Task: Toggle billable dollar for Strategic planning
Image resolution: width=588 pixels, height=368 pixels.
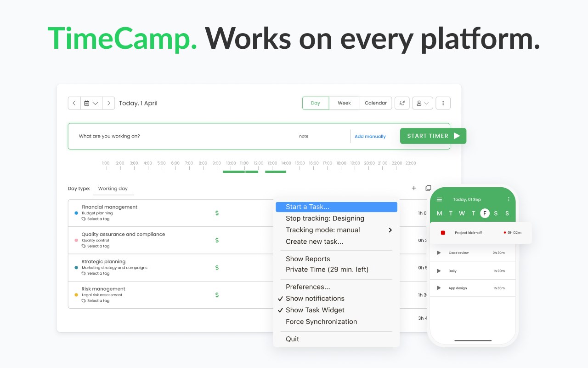Action: (217, 267)
